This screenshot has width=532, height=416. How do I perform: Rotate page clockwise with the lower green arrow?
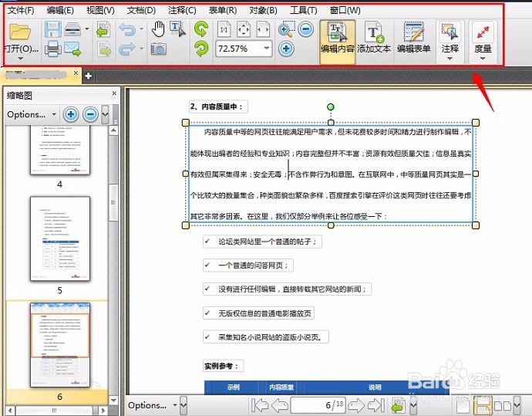tap(201, 49)
